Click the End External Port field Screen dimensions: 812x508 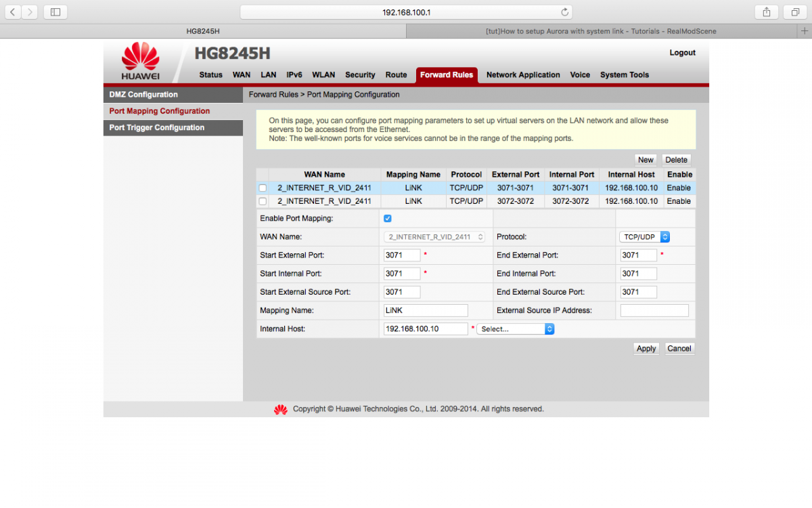coord(639,255)
